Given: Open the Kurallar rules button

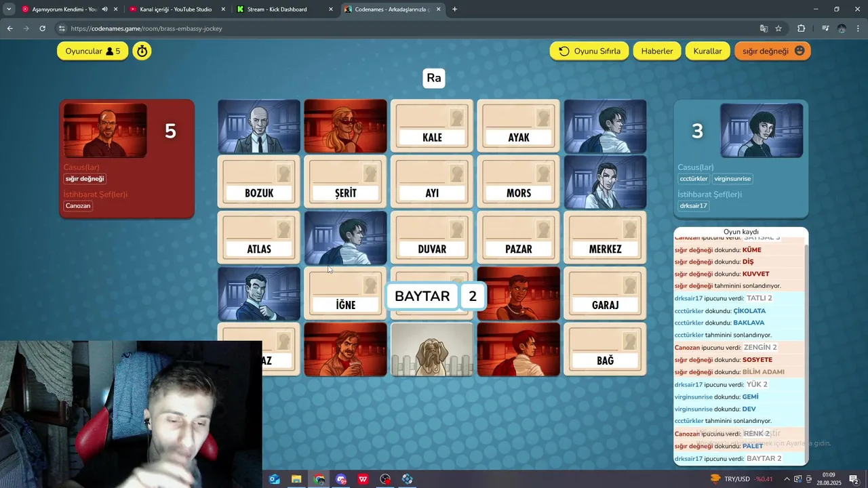Looking at the screenshot, I should [x=707, y=51].
